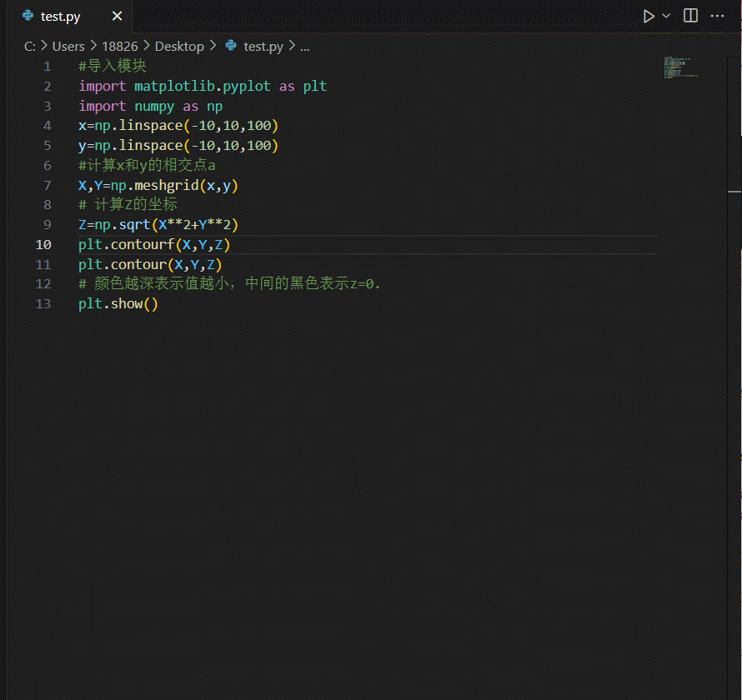
Task: Click line number 4 in the gutter
Action: point(48,125)
